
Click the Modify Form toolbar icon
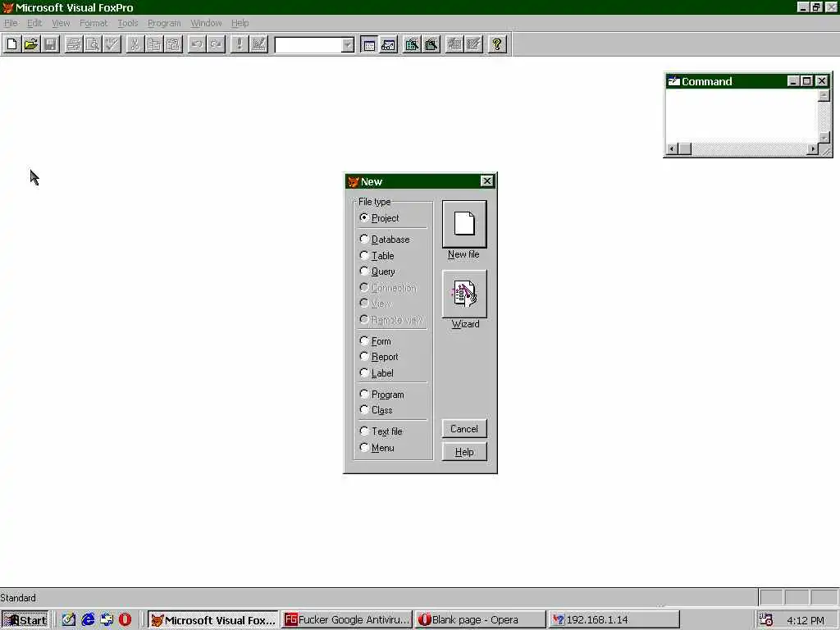258,44
